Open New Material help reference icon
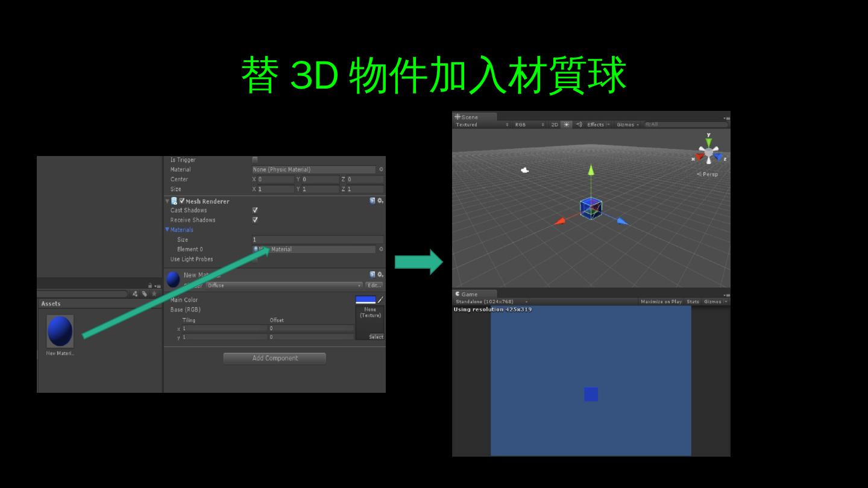The image size is (868, 488). (x=373, y=275)
